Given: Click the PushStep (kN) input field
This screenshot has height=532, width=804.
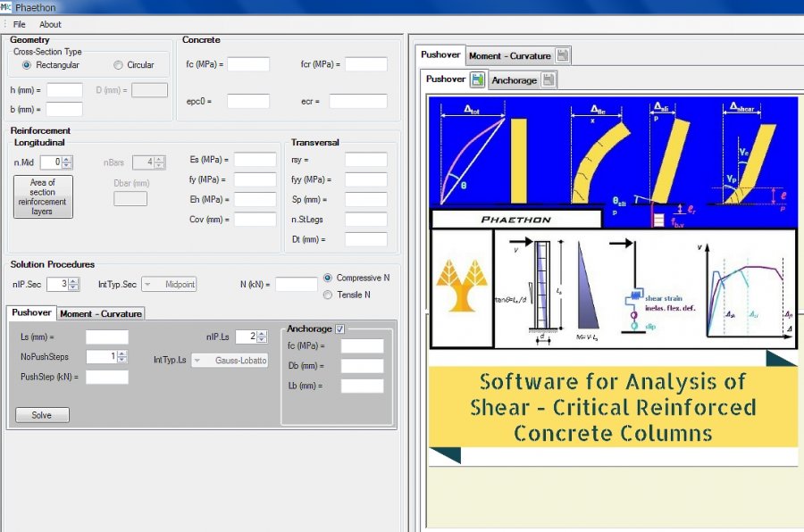Looking at the screenshot, I should tap(106, 378).
